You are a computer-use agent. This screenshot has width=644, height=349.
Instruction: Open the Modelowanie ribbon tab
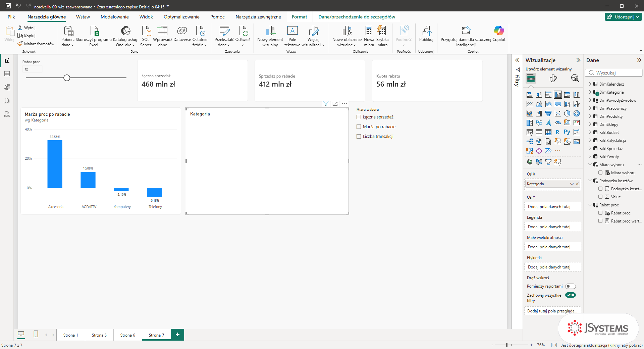pos(115,17)
